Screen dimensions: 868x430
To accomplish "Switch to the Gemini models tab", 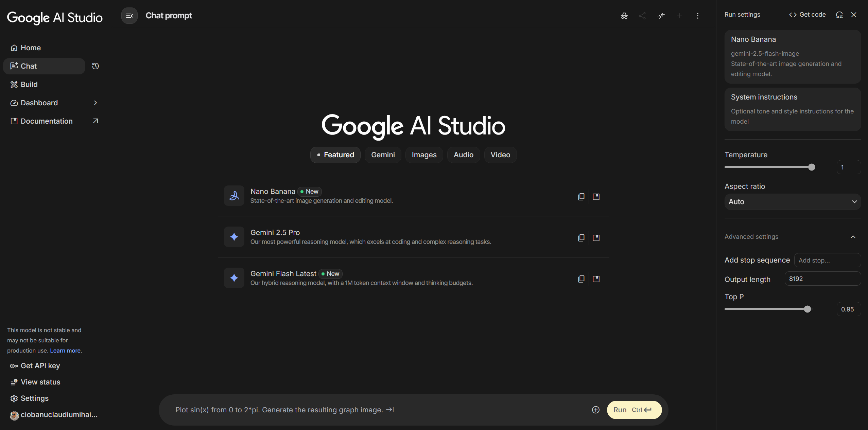I will (383, 155).
